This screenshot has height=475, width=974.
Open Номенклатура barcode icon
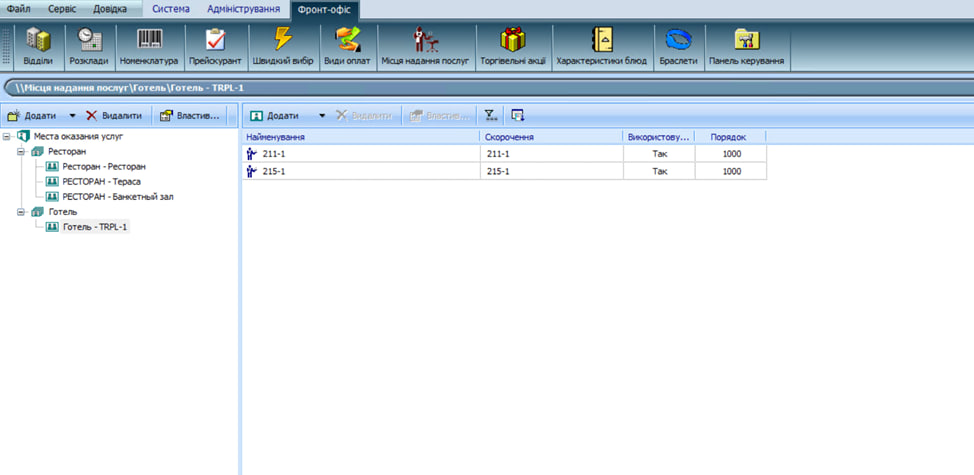[148, 47]
